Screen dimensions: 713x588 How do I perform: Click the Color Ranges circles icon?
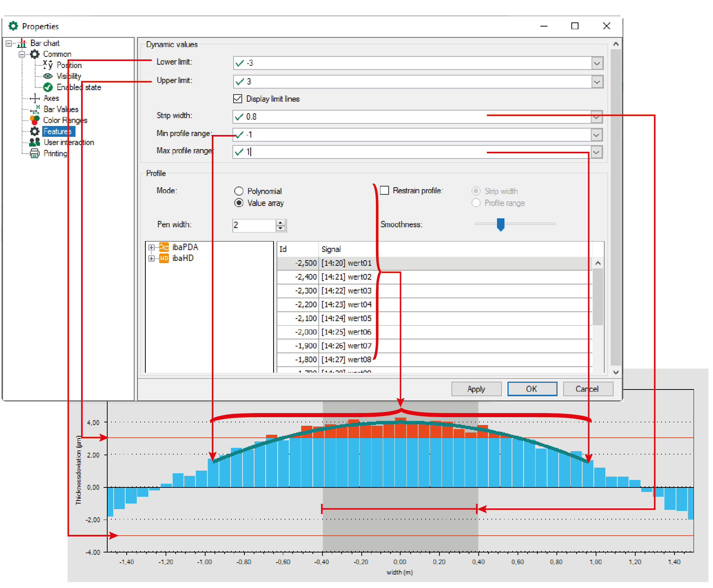pyautogui.click(x=34, y=120)
